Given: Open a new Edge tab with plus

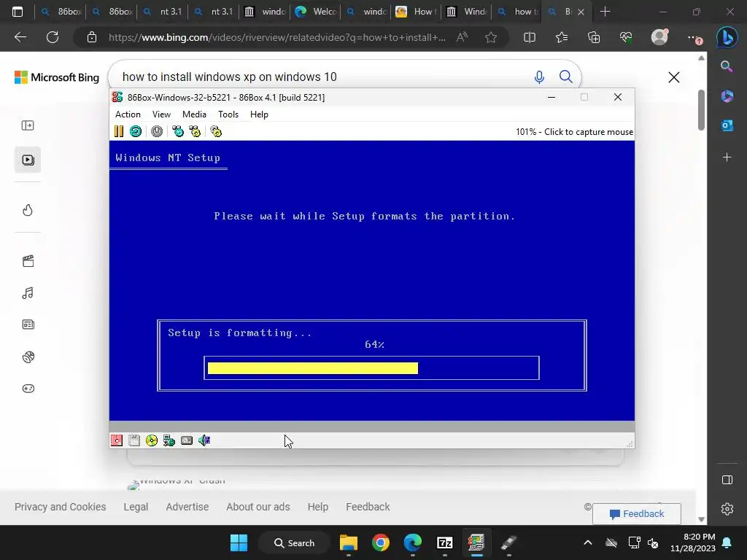Looking at the screenshot, I should point(605,12).
